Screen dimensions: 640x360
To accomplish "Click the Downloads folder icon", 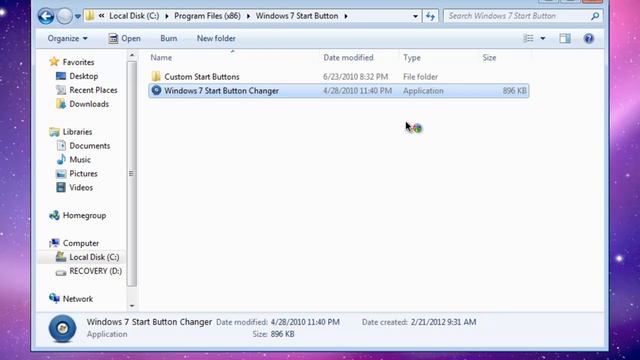I will point(61,104).
